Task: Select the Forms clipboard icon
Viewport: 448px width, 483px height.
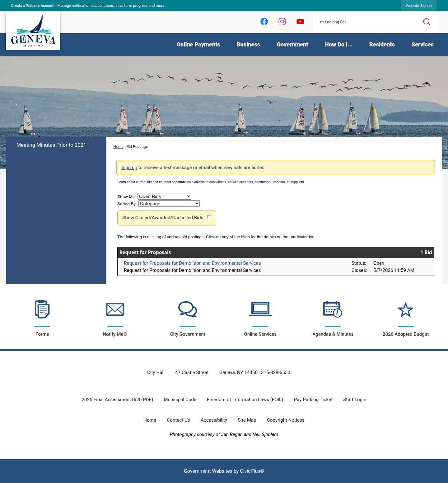Action: pos(42,309)
